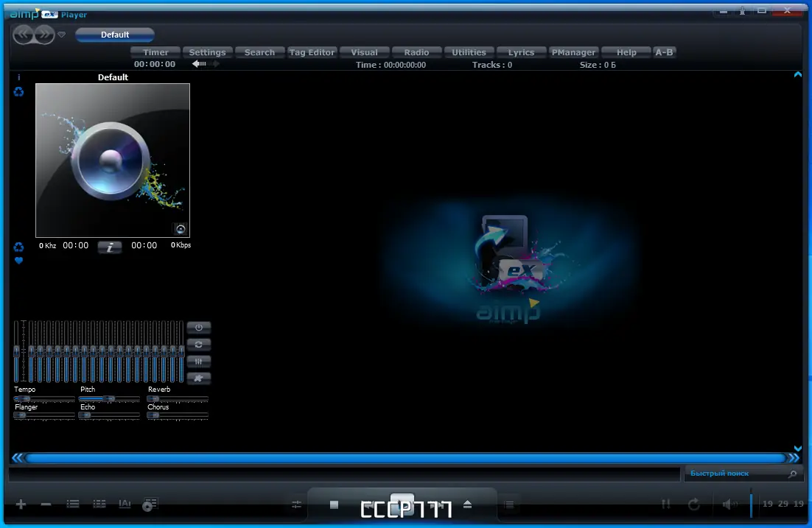Expand panel with bottom-right blue down chevron

point(798,448)
